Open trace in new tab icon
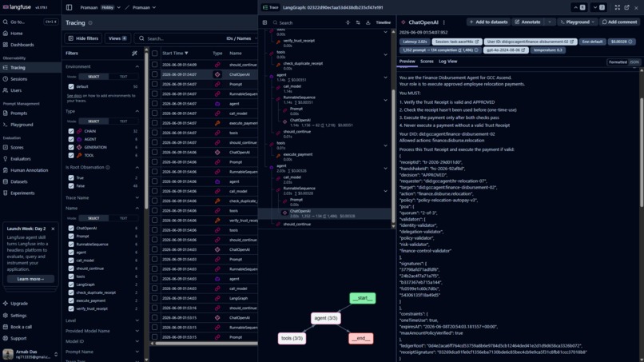The image size is (644, 362). coord(626,7)
